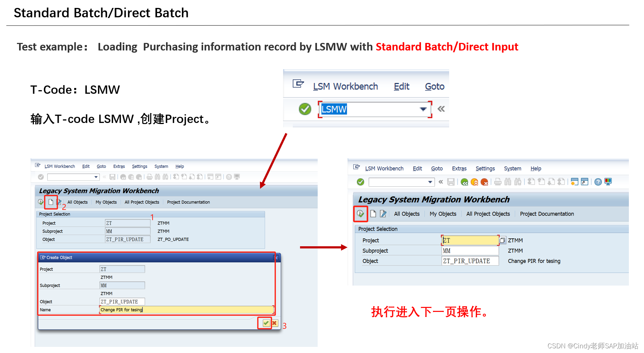Open the Goto menu
The image size is (644, 353).
click(x=437, y=168)
